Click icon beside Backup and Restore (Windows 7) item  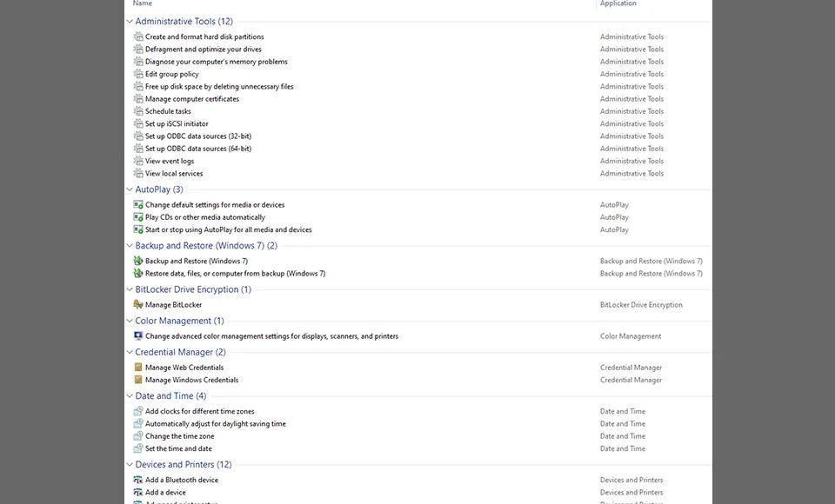138,261
